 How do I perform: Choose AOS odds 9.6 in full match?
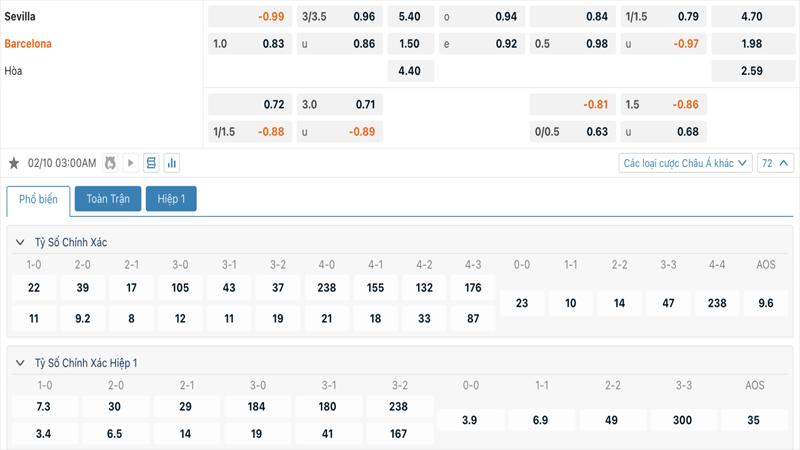click(766, 303)
